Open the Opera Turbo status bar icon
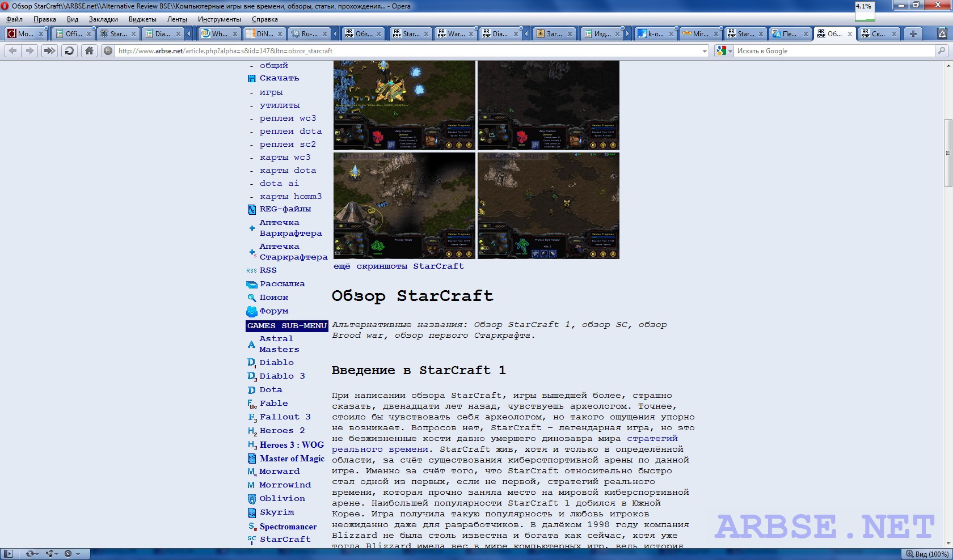The width and height of the screenshot is (953, 560). point(68,554)
